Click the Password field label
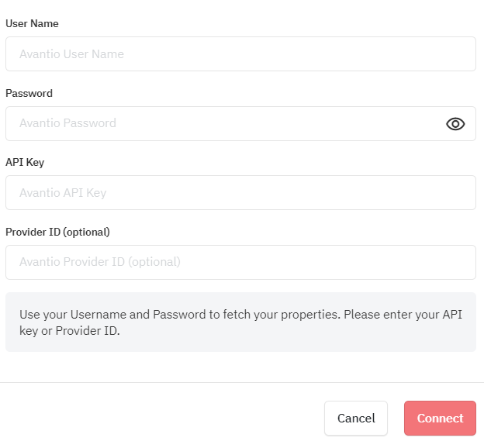This screenshot has width=484, height=448. (29, 94)
